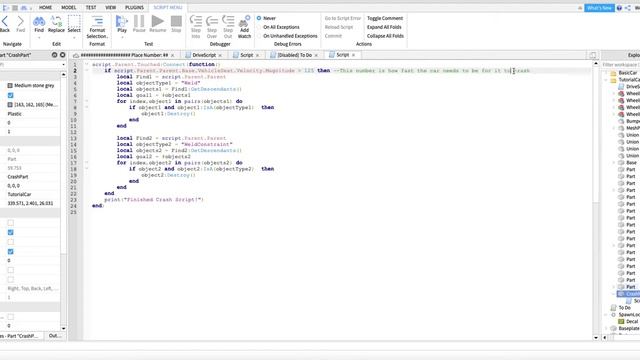
Task: Select On All Exceptions radio option
Action: point(259,27)
